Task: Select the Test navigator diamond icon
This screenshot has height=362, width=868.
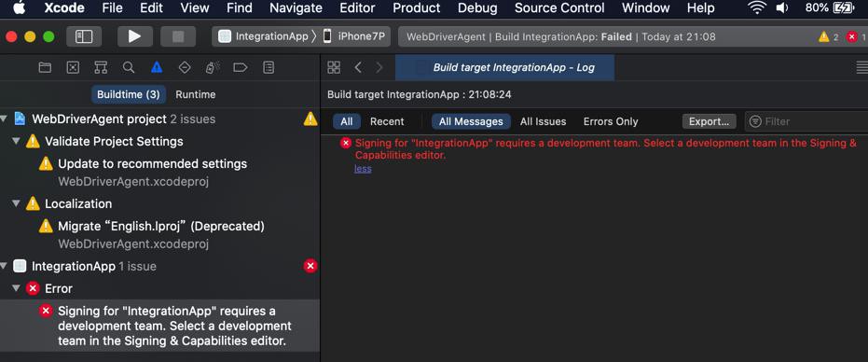Action: coord(185,67)
